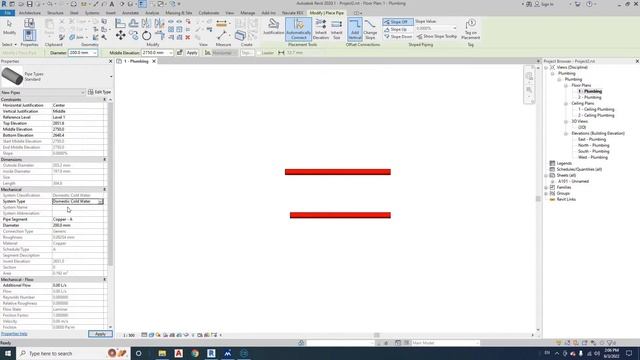The image size is (640, 360).
Task: Collapse the Mechanical - Flow section
Action: point(105,280)
